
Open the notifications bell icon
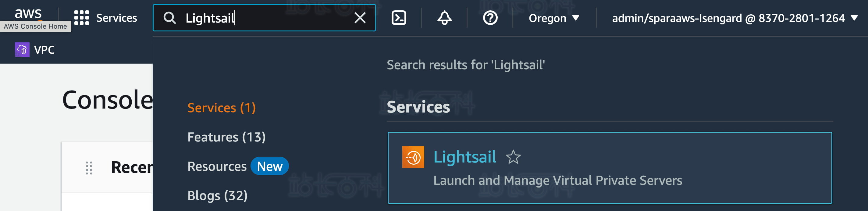tap(444, 18)
